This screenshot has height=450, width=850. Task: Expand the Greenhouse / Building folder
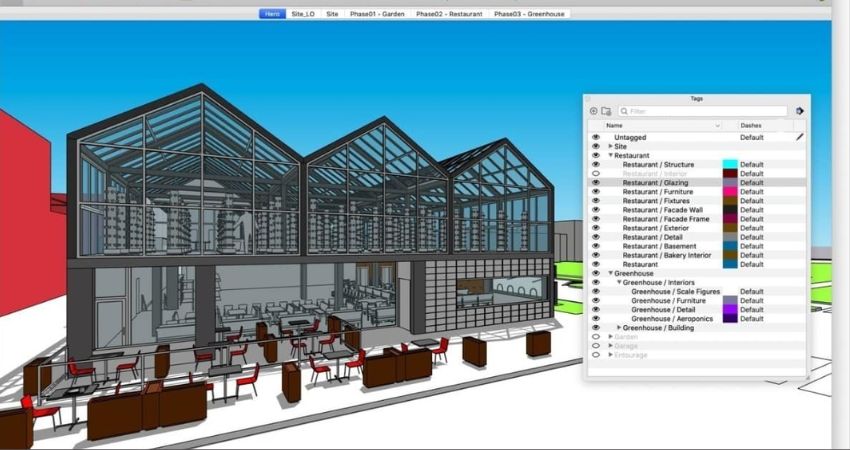coord(620,328)
